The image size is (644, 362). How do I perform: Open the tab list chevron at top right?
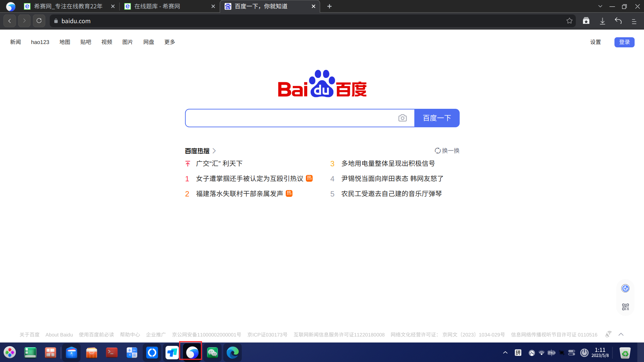point(600,6)
